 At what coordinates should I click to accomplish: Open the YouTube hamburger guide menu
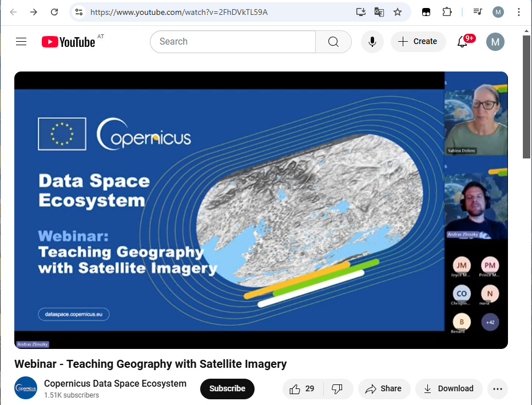tap(21, 42)
